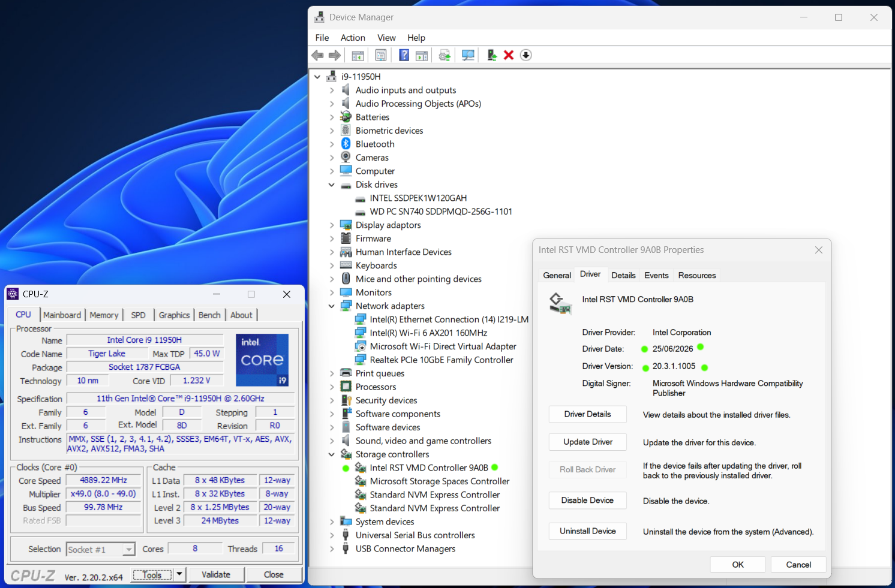Expand the Audio inputs and outputs node
The image size is (895, 588).
332,90
